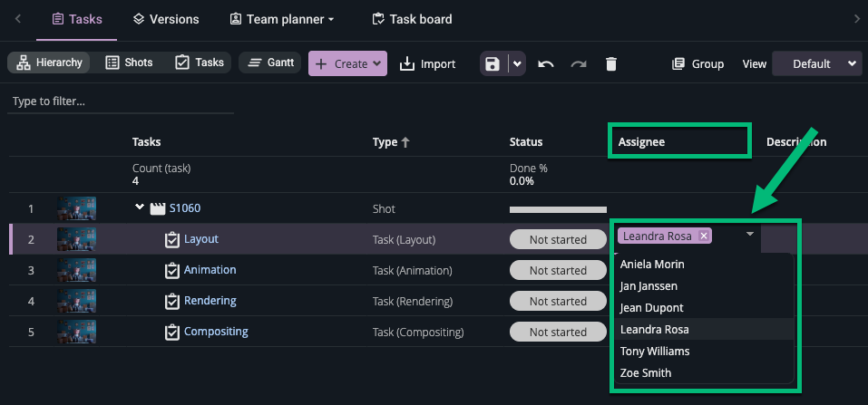Click the Import button
The height and width of the screenshot is (405, 868).
click(x=427, y=64)
